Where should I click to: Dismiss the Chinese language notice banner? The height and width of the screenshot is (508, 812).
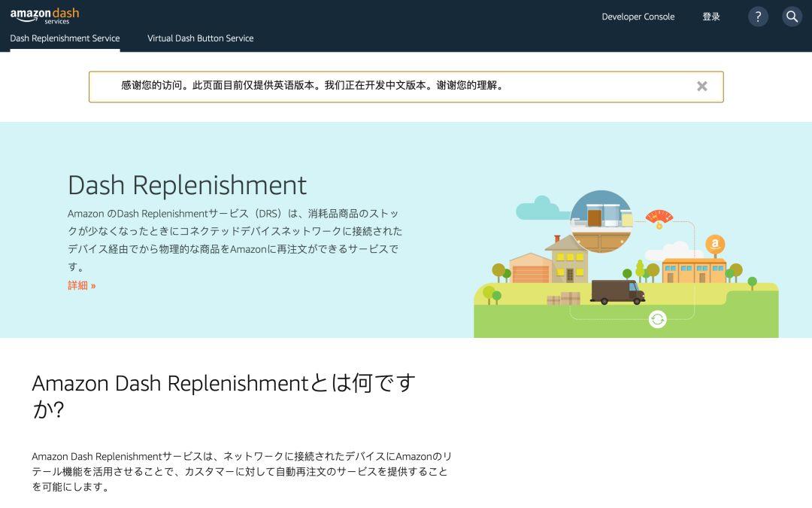701,86
